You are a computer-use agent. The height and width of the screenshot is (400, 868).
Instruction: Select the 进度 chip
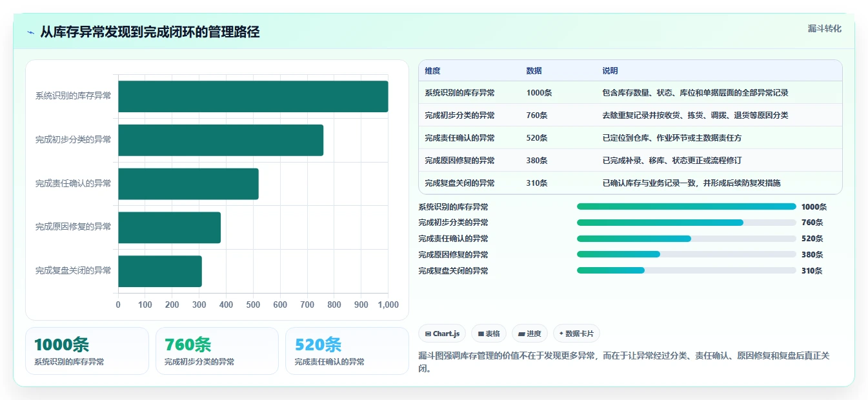point(529,334)
